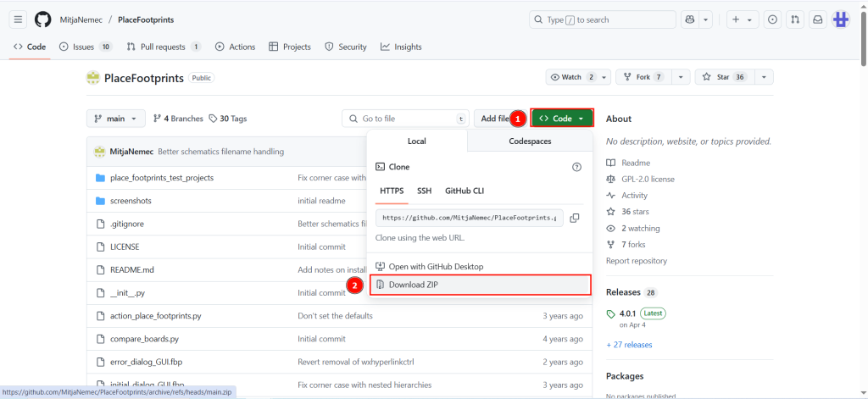Screen dimensions: 868x399
Task: Open the plus create-new menu
Action: (x=742, y=19)
